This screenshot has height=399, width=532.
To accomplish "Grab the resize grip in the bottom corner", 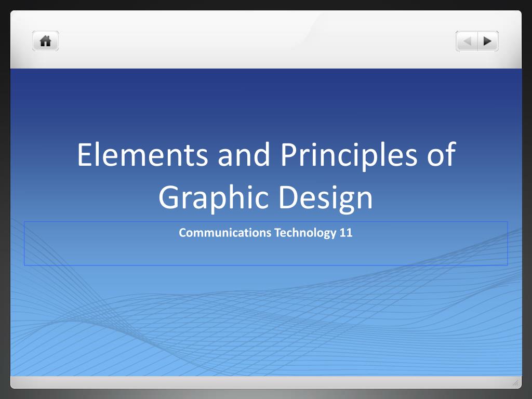I will [515, 383].
